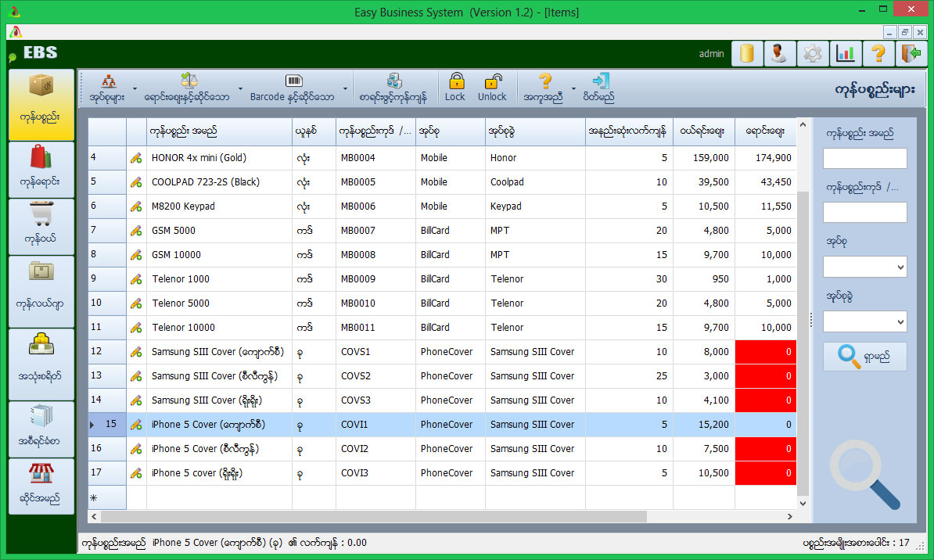The image size is (934, 560).
Task: Click vertical scrollbar up arrow of table
Action: click(803, 124)
